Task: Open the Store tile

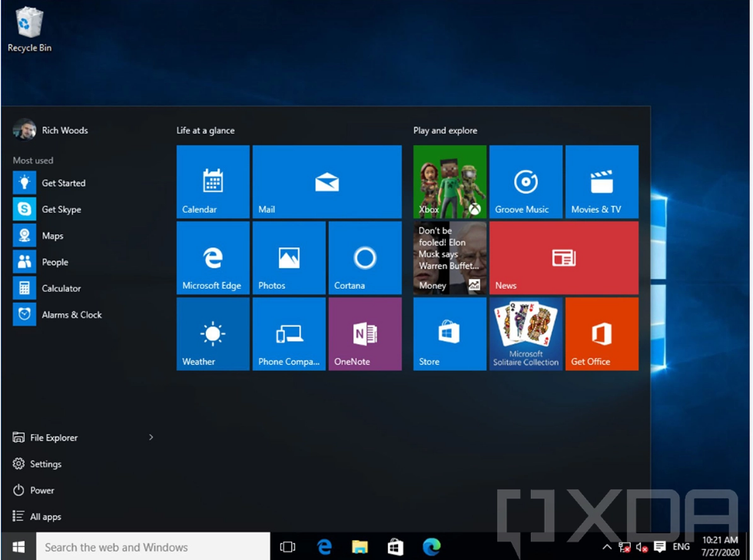Action: click(x=449, y=334)
